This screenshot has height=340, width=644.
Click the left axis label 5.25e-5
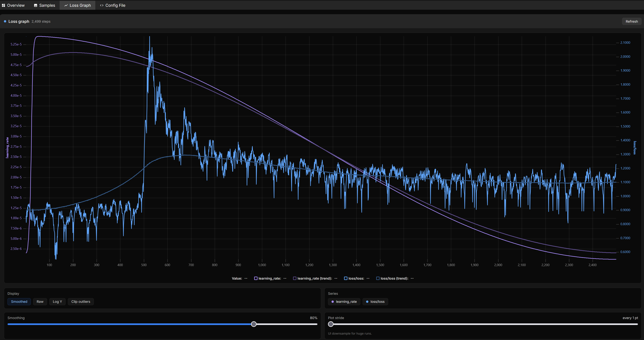point(16,44)
